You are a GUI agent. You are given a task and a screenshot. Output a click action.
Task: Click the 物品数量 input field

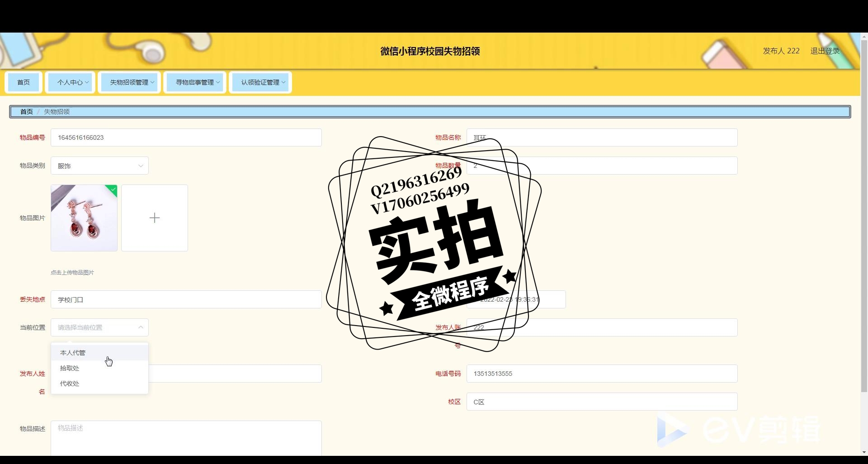[x=602, y=166]
